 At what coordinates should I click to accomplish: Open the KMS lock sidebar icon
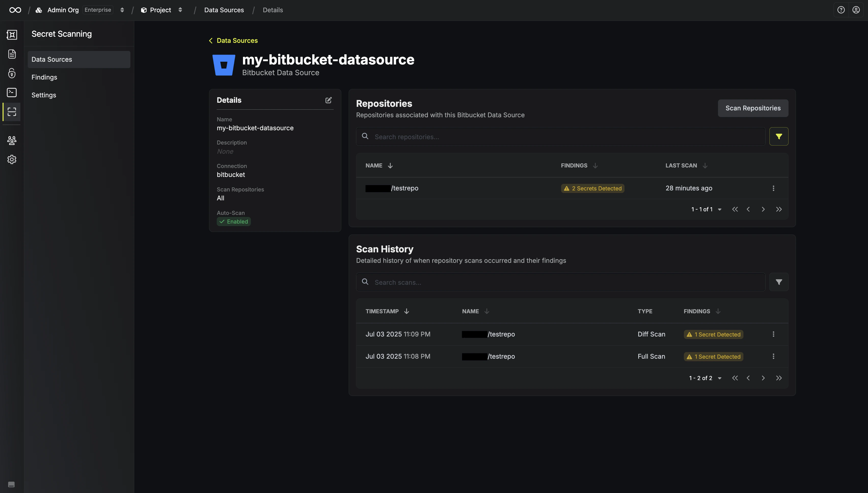pyautogui.click(x=12, y=73)
